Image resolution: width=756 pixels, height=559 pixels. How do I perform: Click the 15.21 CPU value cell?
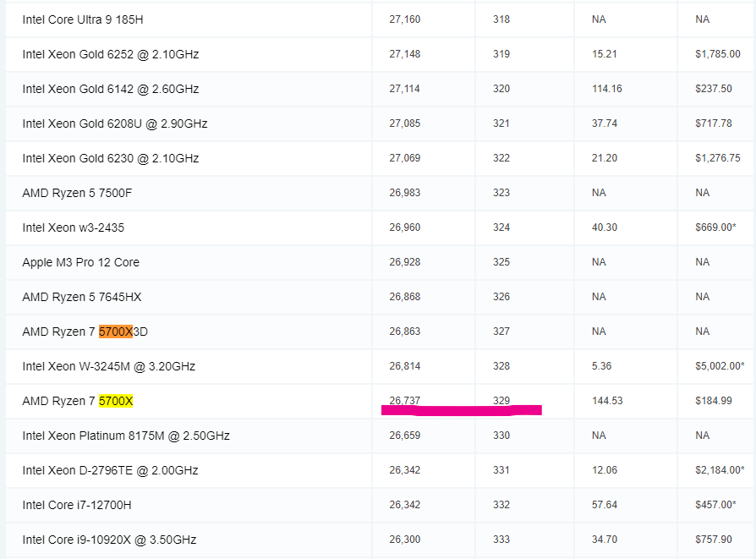click(x=604, y=54)
